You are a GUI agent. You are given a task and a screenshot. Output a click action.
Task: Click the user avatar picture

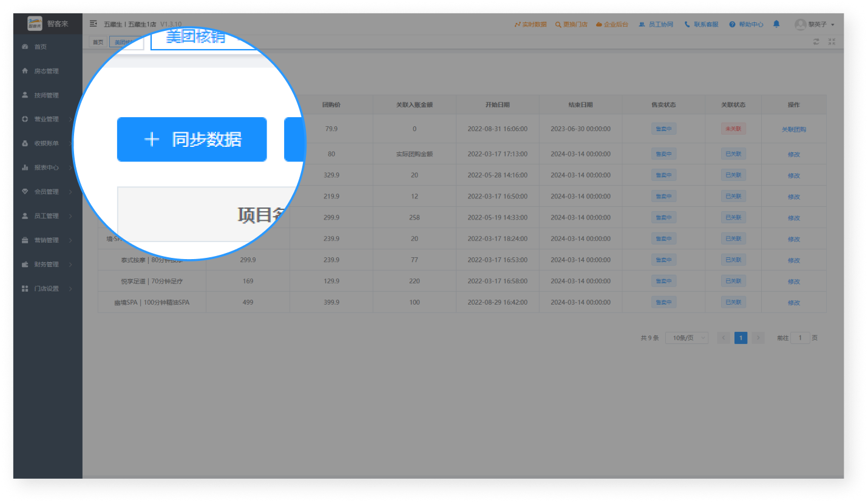click(x=801, y=24)
